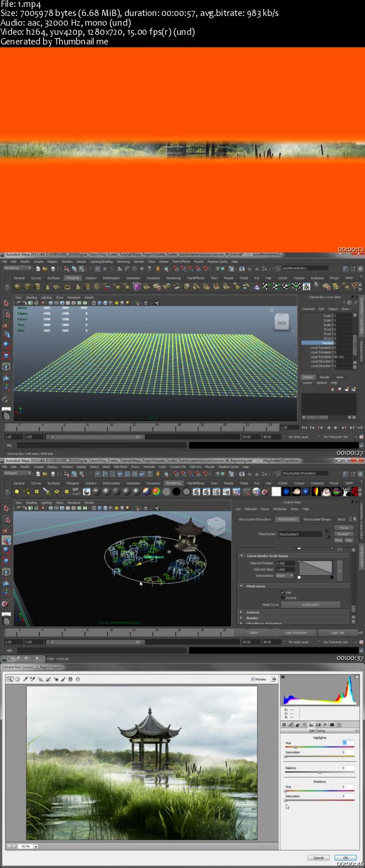Open the Rendering menu-set dropdown in Lesson_04 Maya
Image resolution: width=365 pixels, height=868 pixels.
pyautogui.click(x=17, y=268)
